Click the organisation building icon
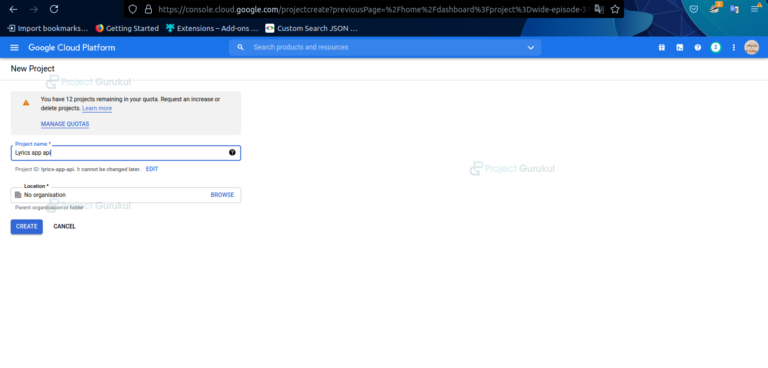The image size is (768, 368). [x=18, y=195]
